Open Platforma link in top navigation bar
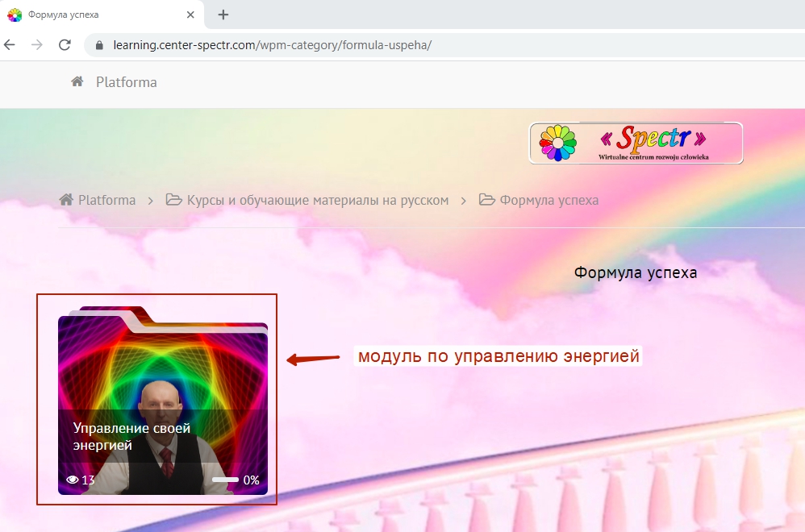 click(x=127, y=82)
